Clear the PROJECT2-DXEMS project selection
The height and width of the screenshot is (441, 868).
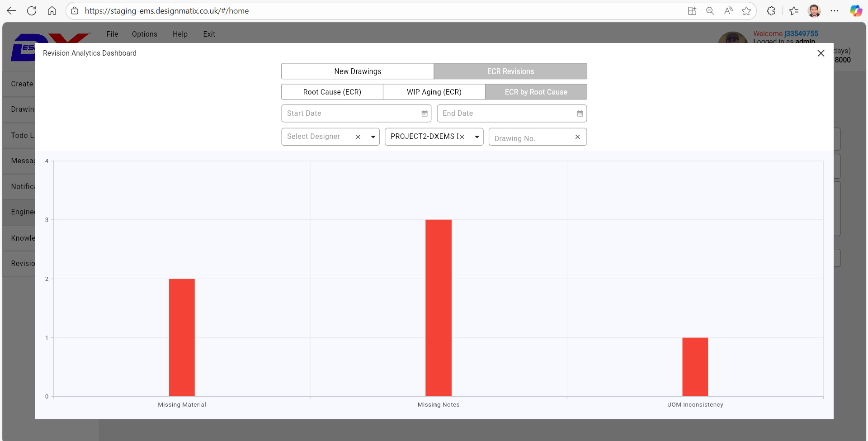pyautogui.click(x=462, y=137)
